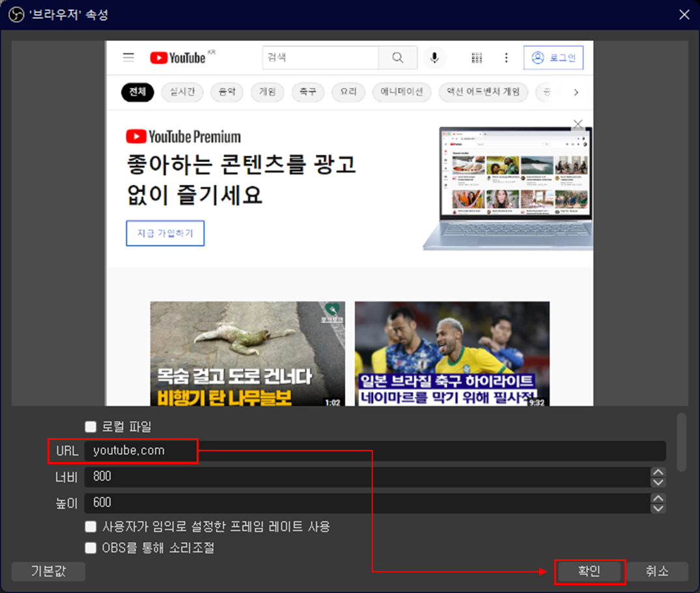Click the OBS logo in title bar
The height and width of the screenshot is (593, 700).
16,15
